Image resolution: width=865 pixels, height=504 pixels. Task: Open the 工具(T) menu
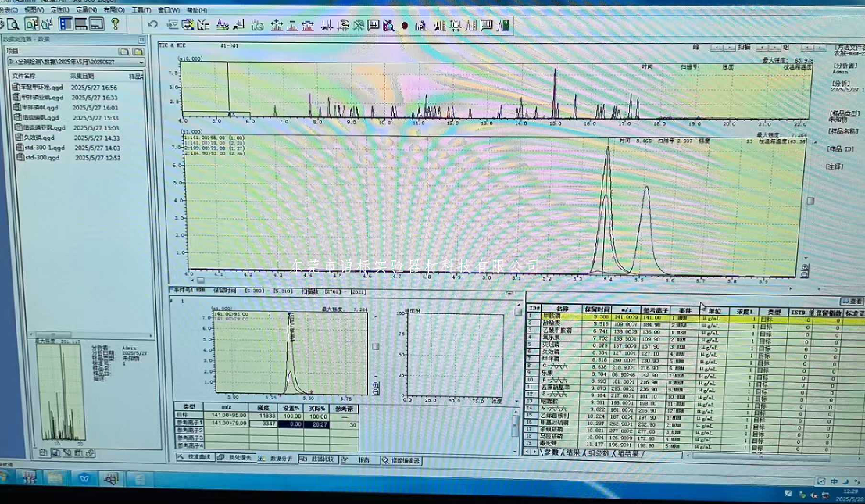pos(141,10)
